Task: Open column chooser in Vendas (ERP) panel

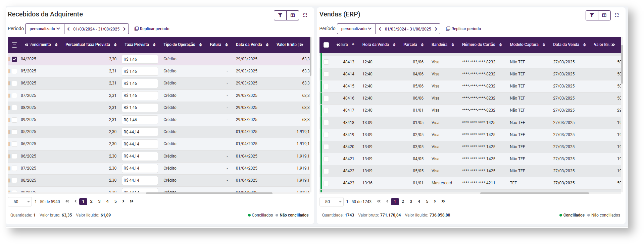Action: 604,15
